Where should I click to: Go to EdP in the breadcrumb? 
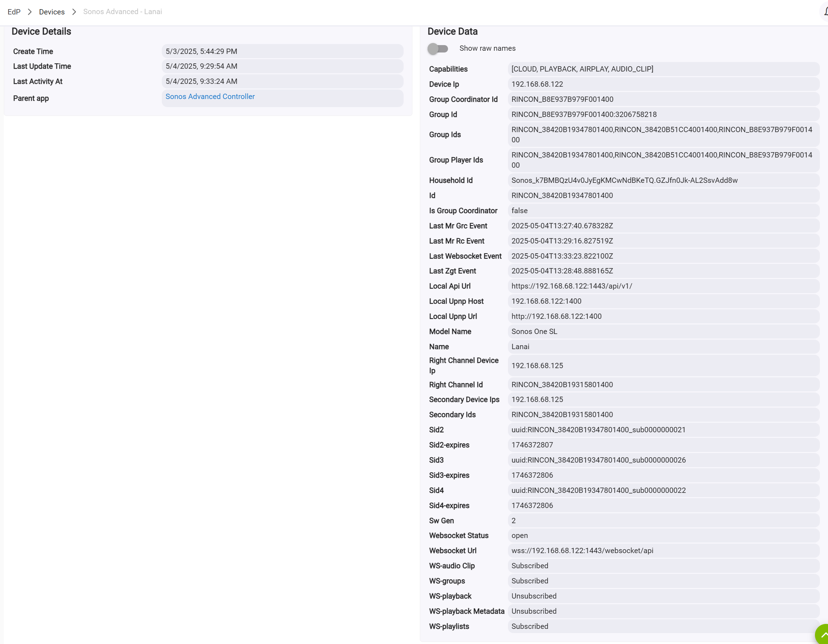coord(14,12)
